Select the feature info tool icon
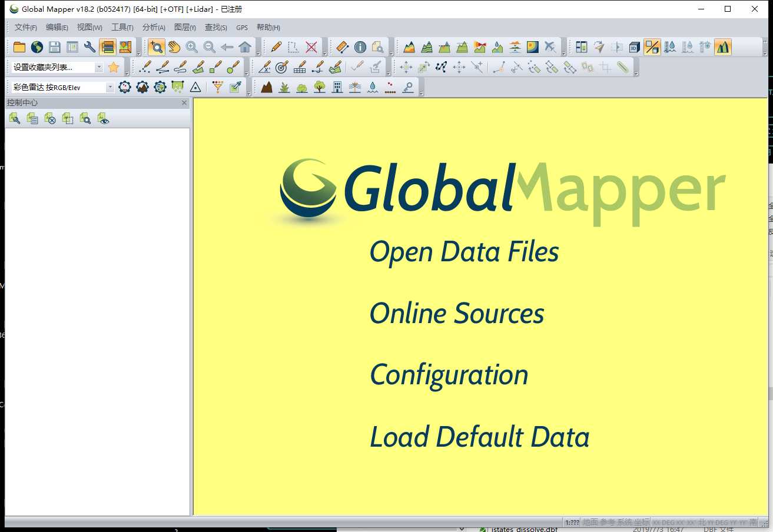The image size is (773, 532). (360, 47)
